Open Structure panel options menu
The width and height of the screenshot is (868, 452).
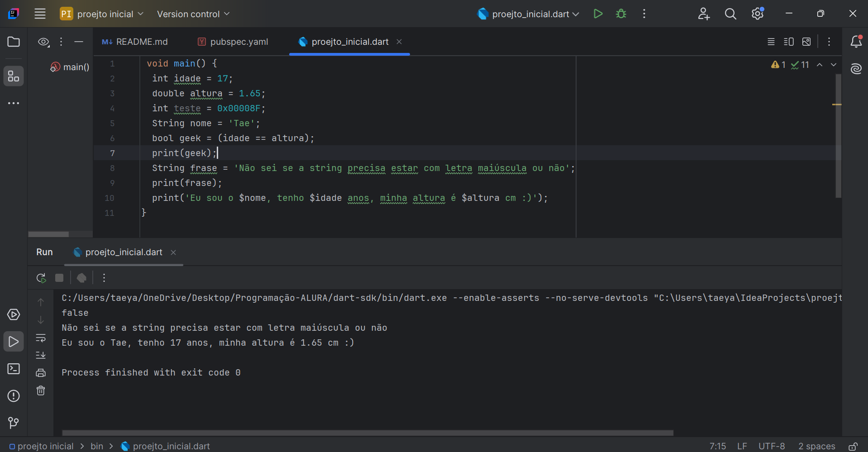pos(61,42)
